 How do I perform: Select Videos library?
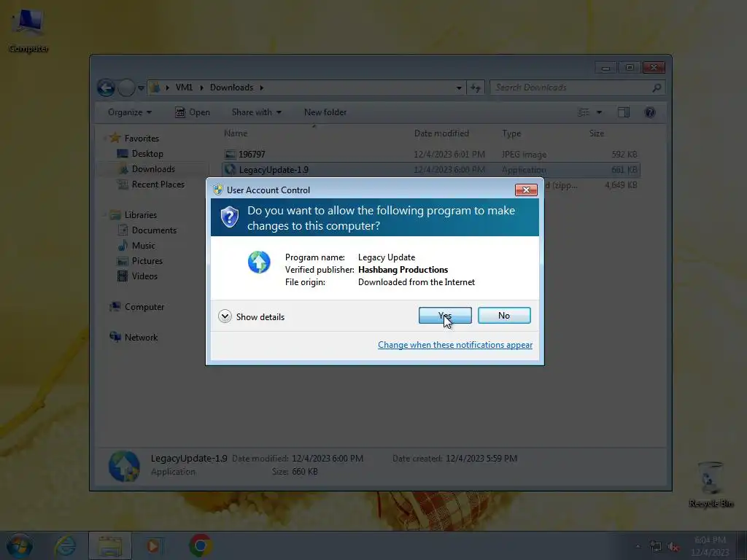click(144, 276)
